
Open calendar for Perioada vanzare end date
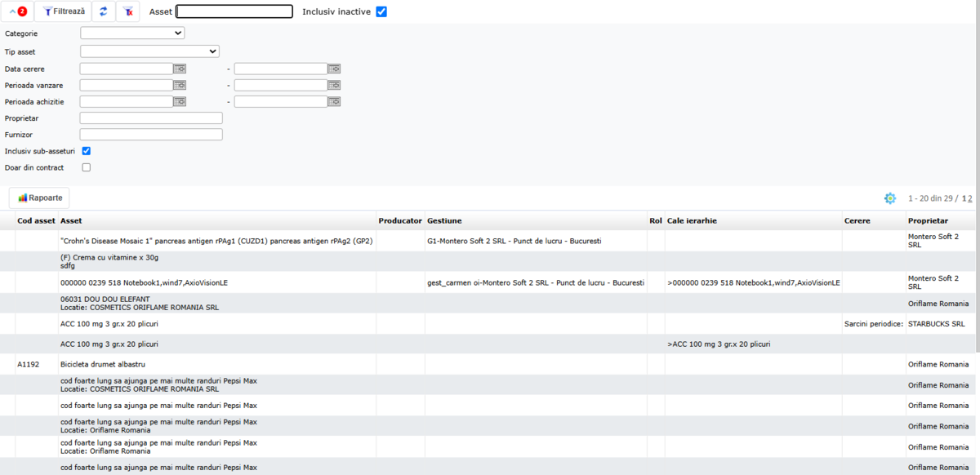click(x=334, y=86)
